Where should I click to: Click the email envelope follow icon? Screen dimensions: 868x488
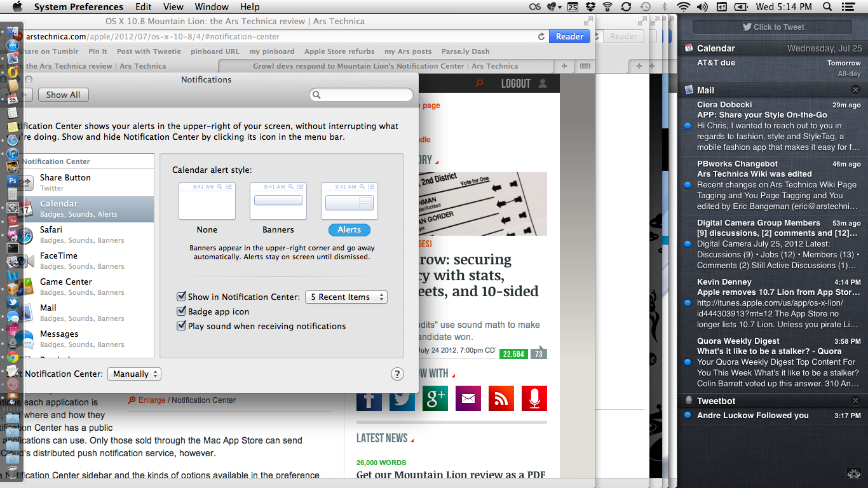coord(468,398)
